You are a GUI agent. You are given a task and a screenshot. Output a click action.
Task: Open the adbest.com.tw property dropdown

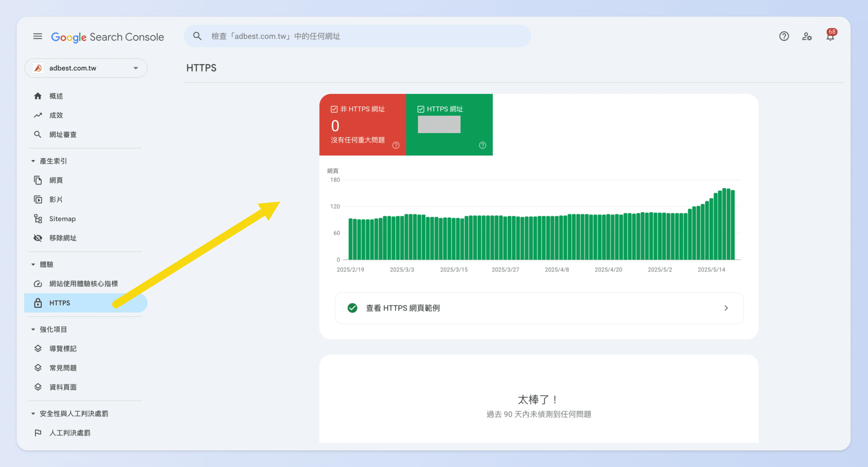[136, 68]
